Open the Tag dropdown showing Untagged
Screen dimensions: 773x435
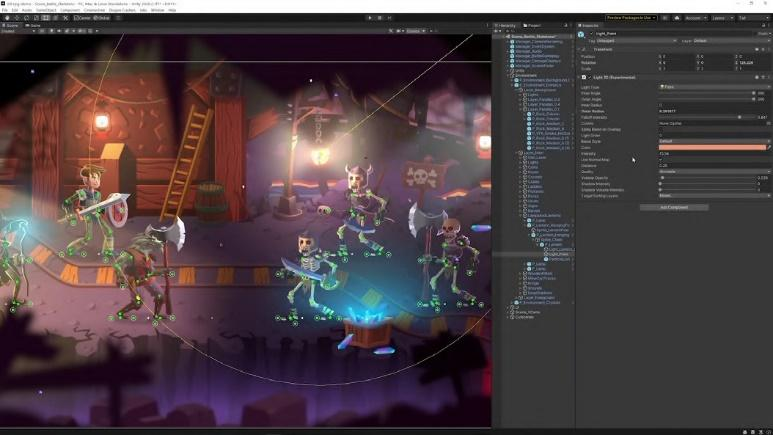point(636,41)
